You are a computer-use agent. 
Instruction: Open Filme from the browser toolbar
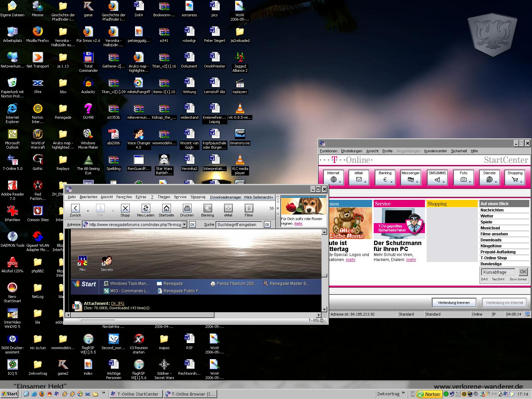click(249, 208)
